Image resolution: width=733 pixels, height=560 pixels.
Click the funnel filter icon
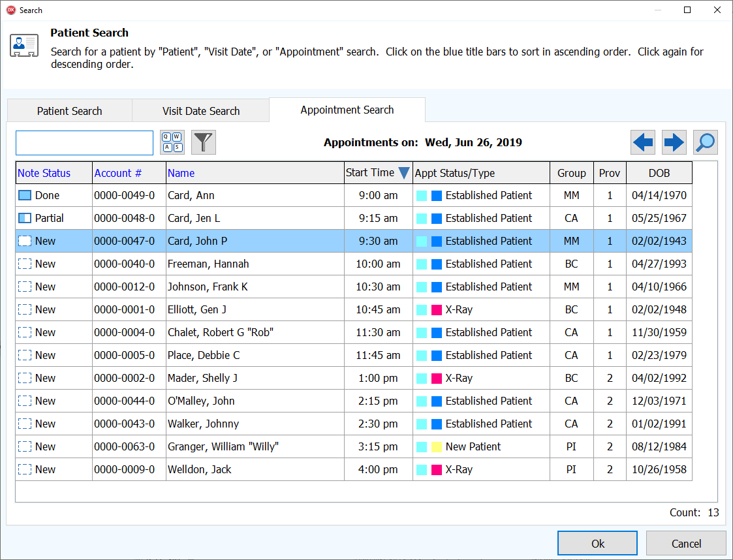pos(204,142)
